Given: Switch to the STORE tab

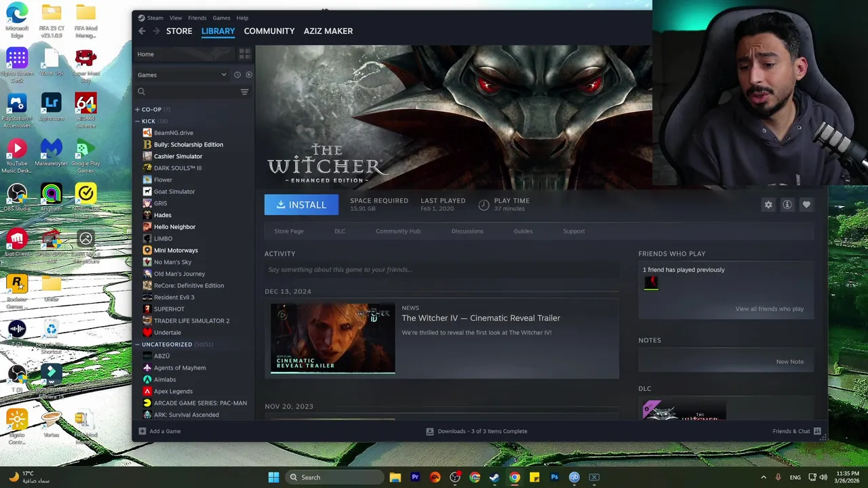Looking at the screenshot, I should point(179,31).
